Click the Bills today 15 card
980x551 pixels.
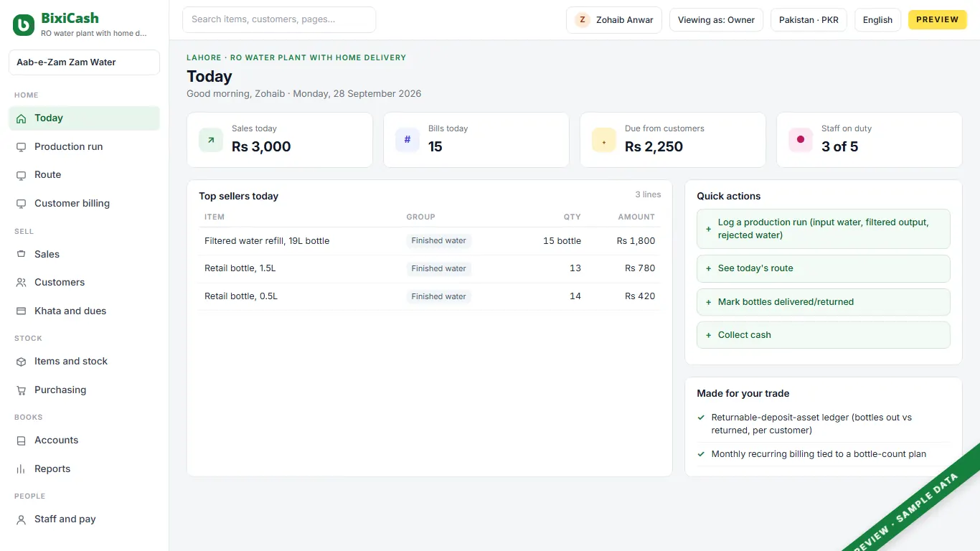pos(476,140)
